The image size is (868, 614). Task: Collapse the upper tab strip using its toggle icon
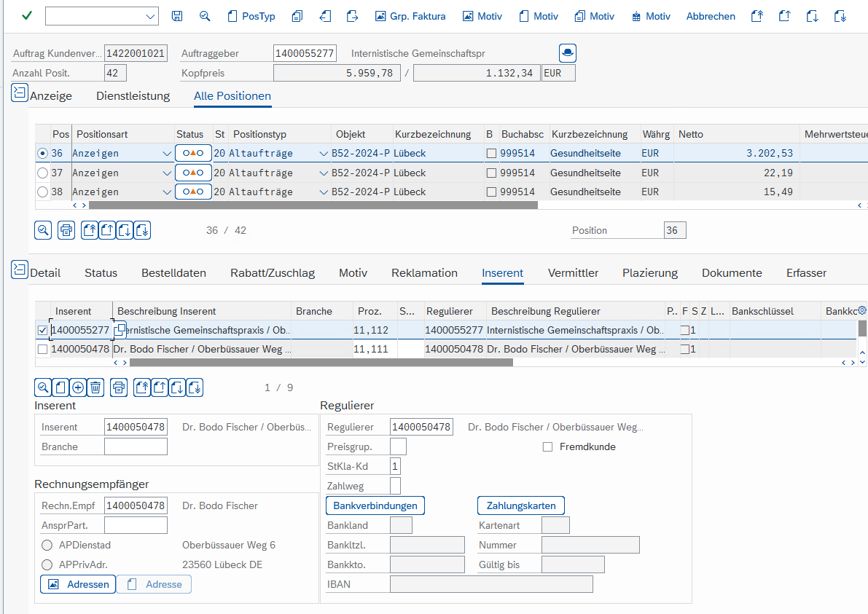coord(20,93)
